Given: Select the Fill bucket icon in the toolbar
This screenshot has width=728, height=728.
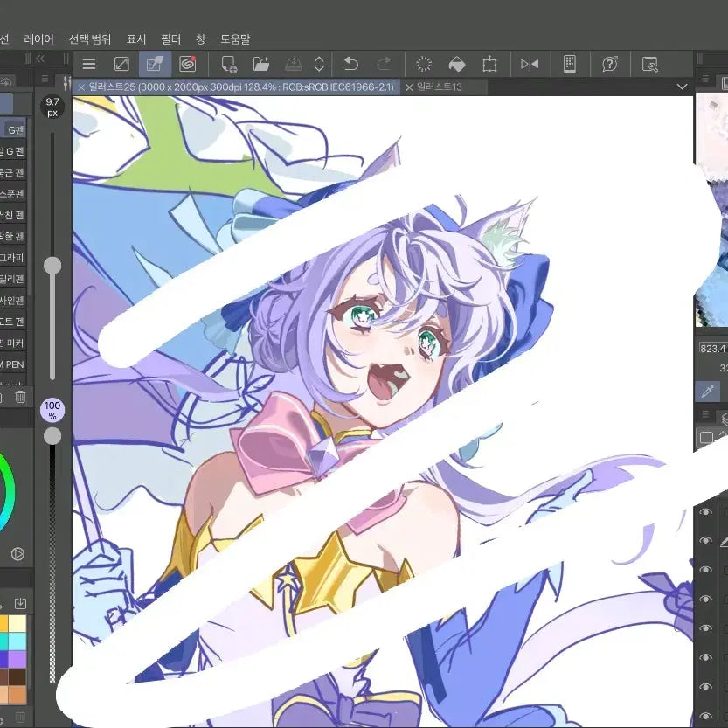Looking at the screenshot, I should click(x=457, y=64).
